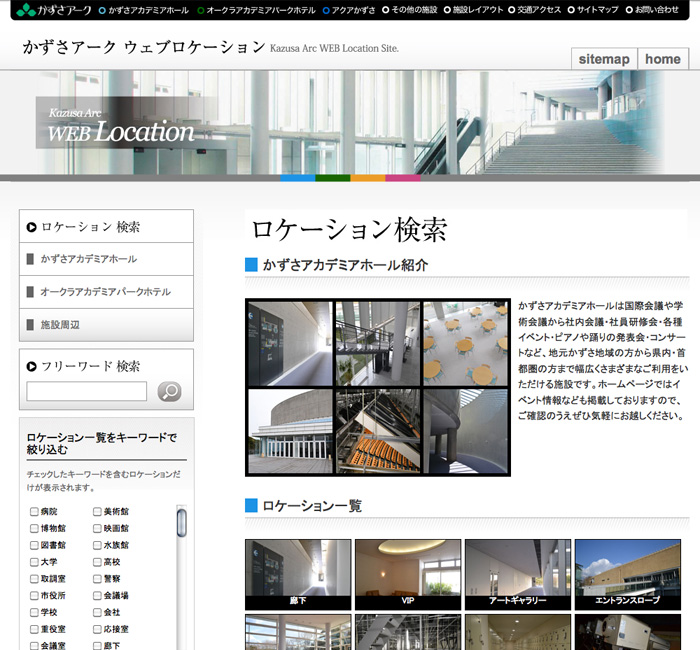Check the 病院 keyword checkbox

click(x=34, y=512)
